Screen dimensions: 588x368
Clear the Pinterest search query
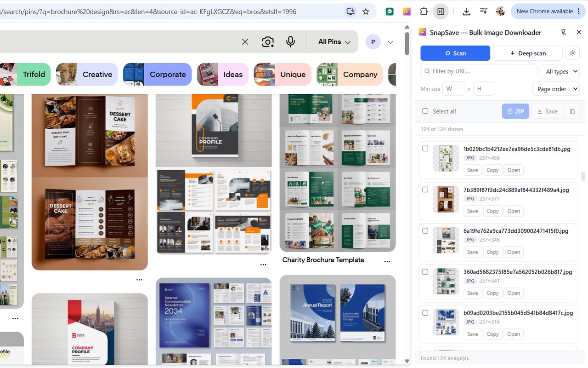click(245, 42)
